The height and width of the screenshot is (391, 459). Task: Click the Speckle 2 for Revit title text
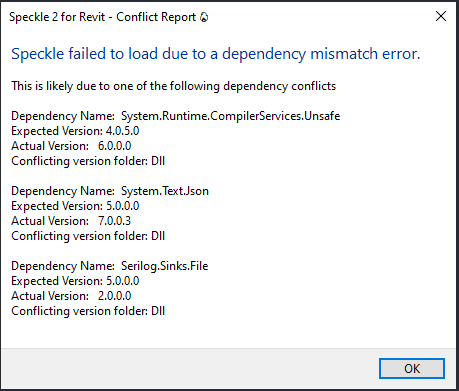coord(57,17)
